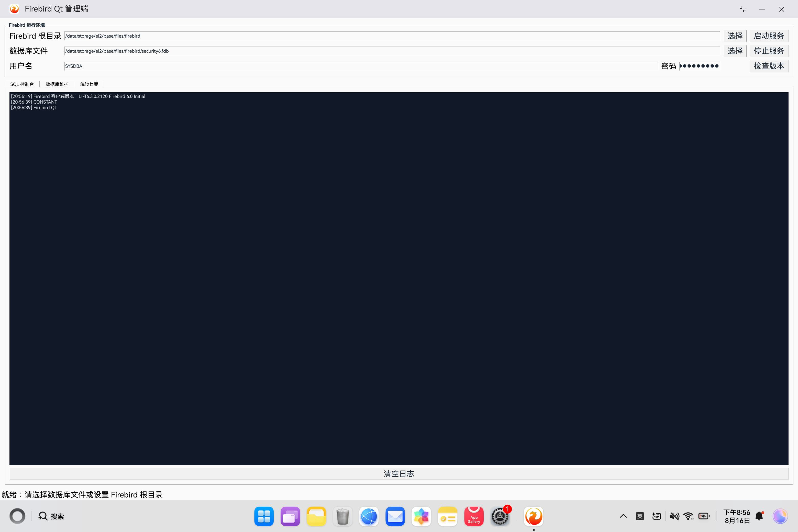Click the 检查版本 button

(769, 66)
